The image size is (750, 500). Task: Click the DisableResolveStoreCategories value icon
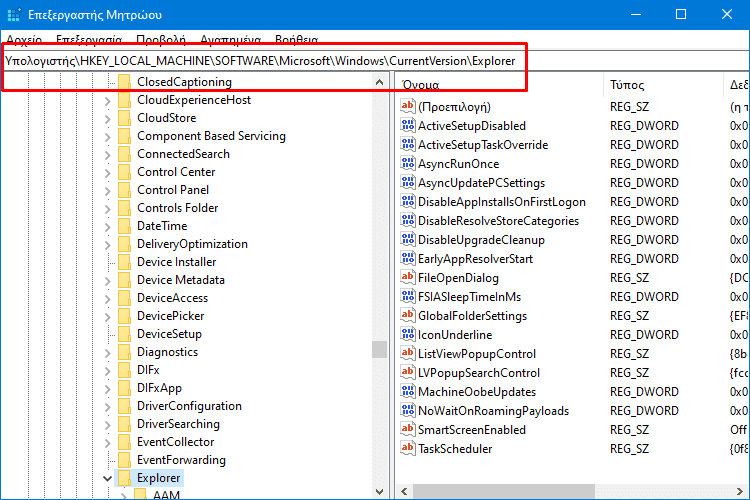(408, 221)
